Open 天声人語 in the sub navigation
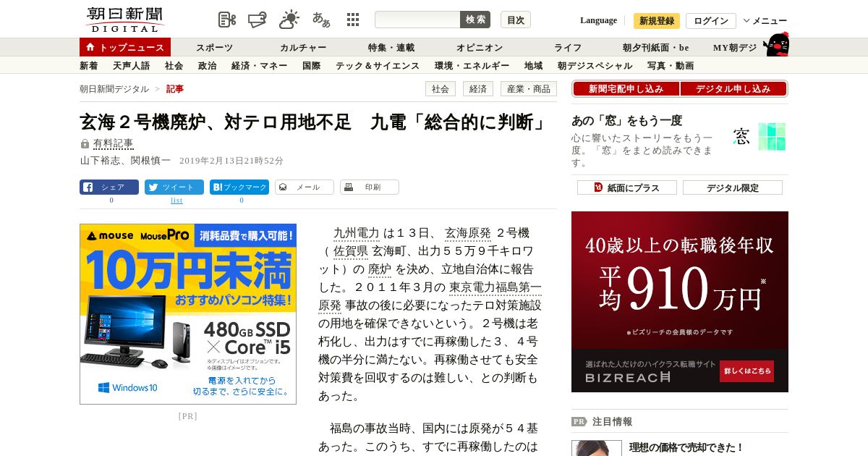 pyautogui.click(x=132, y=66)
